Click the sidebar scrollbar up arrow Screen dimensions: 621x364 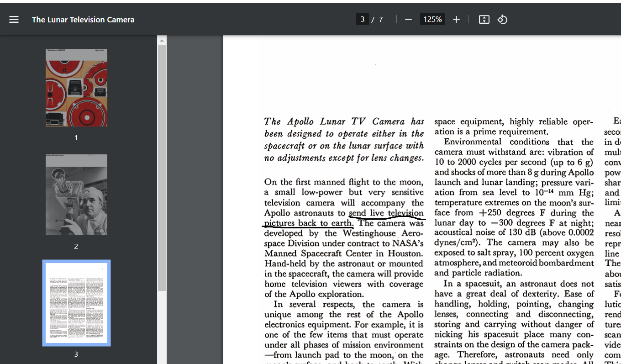pyautogui.click(x=162, y=41)
